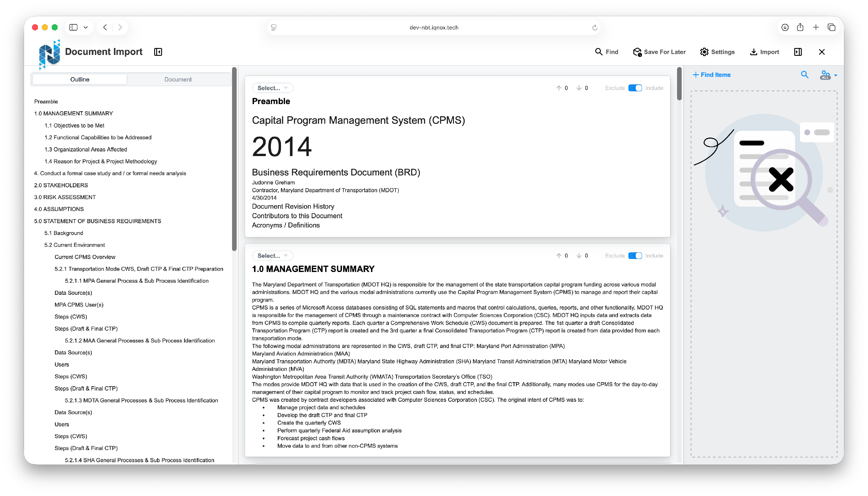
Task: Click the Save For Later icon
Action: pyautogui.click(x=637, y=52)
